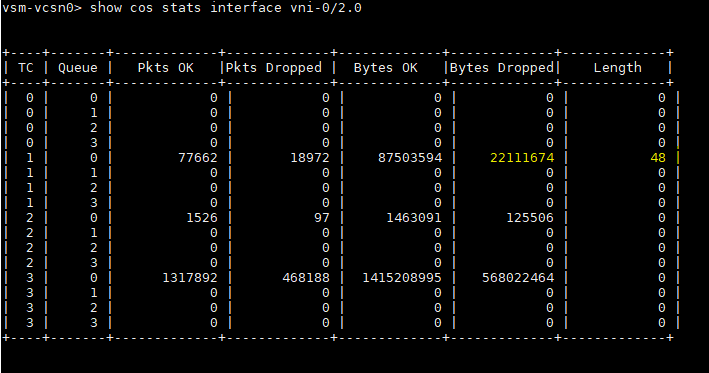Click the yellow value 22111674
Image resolution: width=709 pixels, height=373 pixels.
[x=522, y=158]
